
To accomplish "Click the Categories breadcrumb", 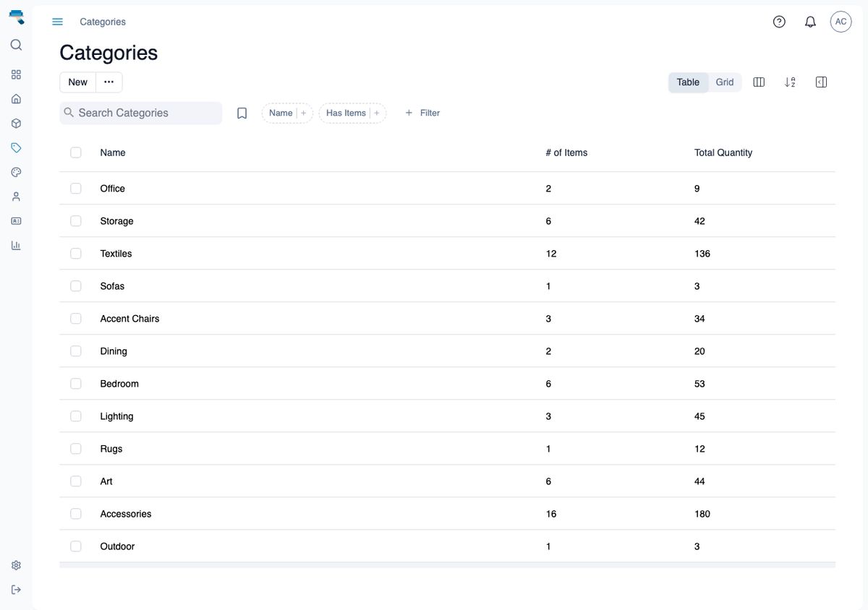I will [103, 22].
